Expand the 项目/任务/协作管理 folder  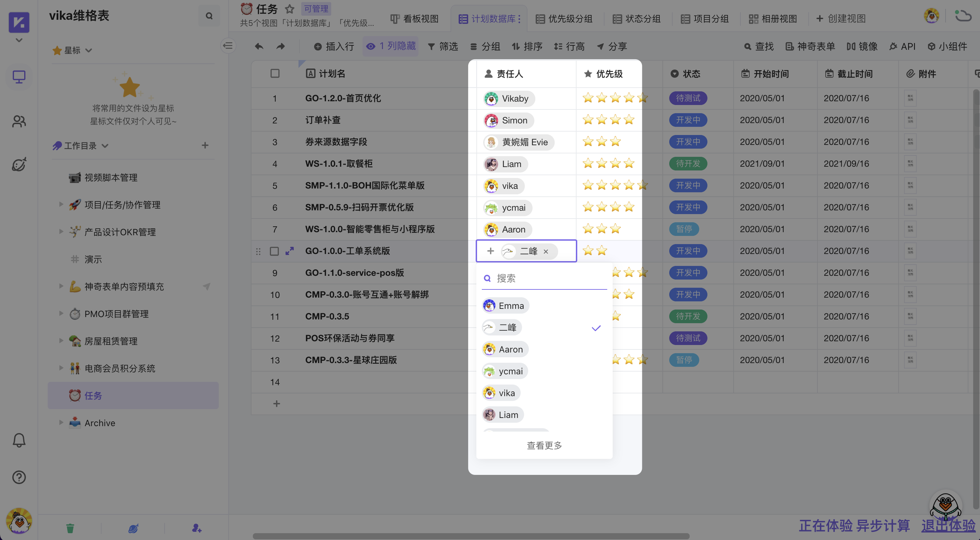tap(61, 204)
